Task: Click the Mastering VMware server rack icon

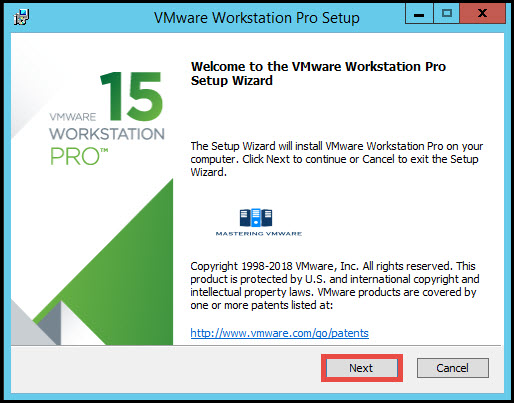Action: click(256, 217)
